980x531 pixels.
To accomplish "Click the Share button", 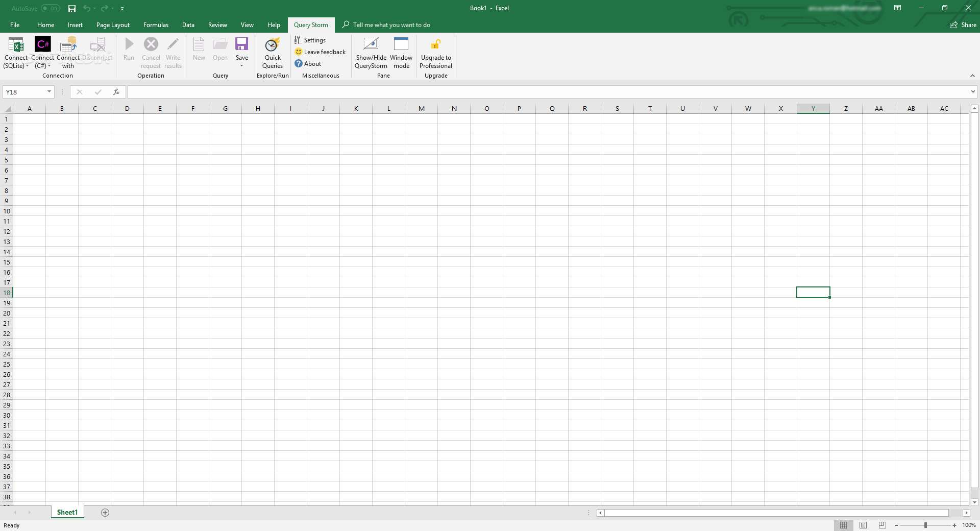I will (963, 25).
